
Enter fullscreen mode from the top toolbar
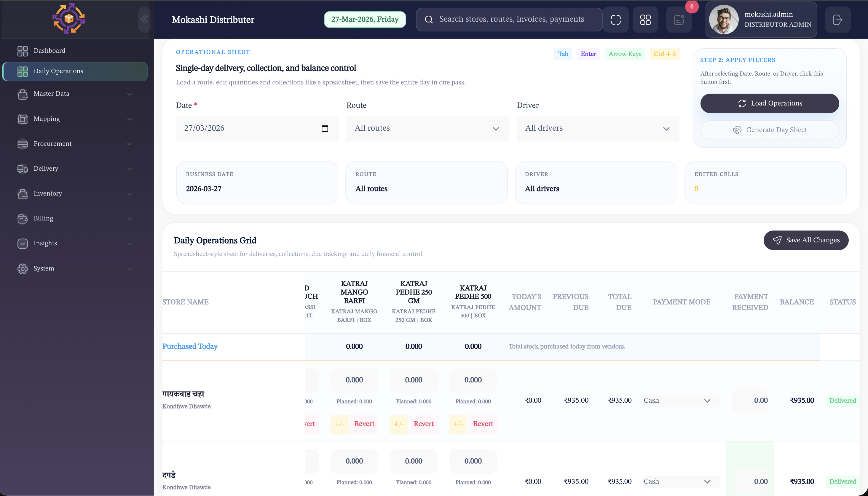tap(616, 20)
